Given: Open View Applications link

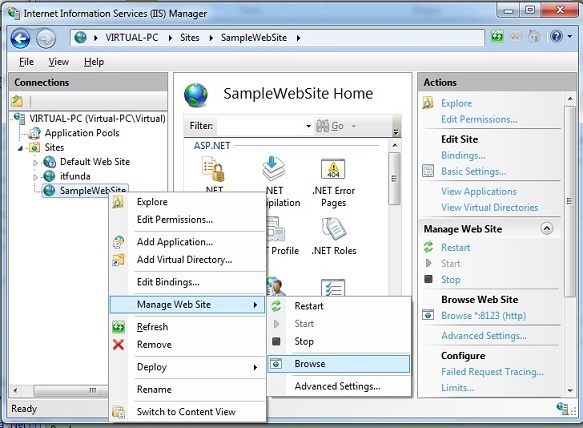Looking at the screenshot, I should (x=479, y=191).
